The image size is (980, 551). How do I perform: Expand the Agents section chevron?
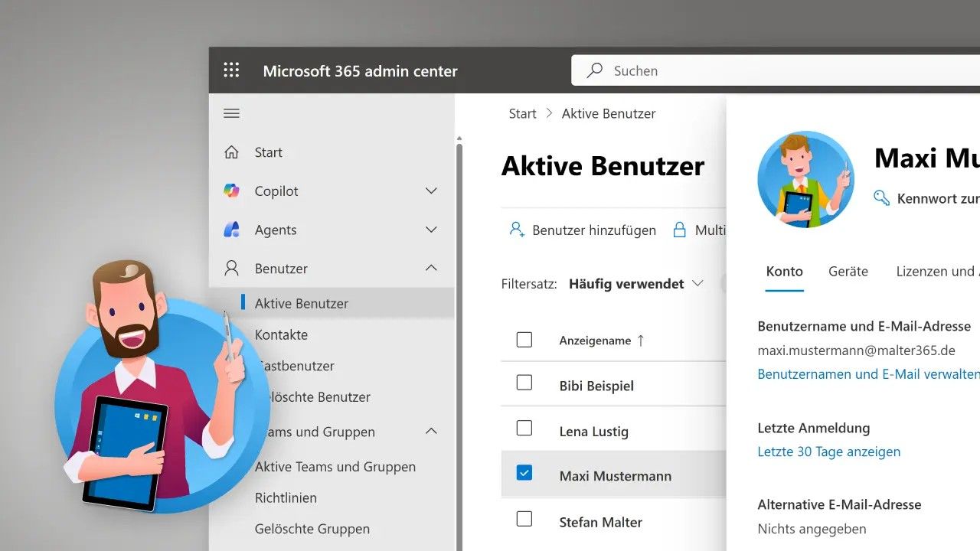pyautogui.click(x=431, y=230)
